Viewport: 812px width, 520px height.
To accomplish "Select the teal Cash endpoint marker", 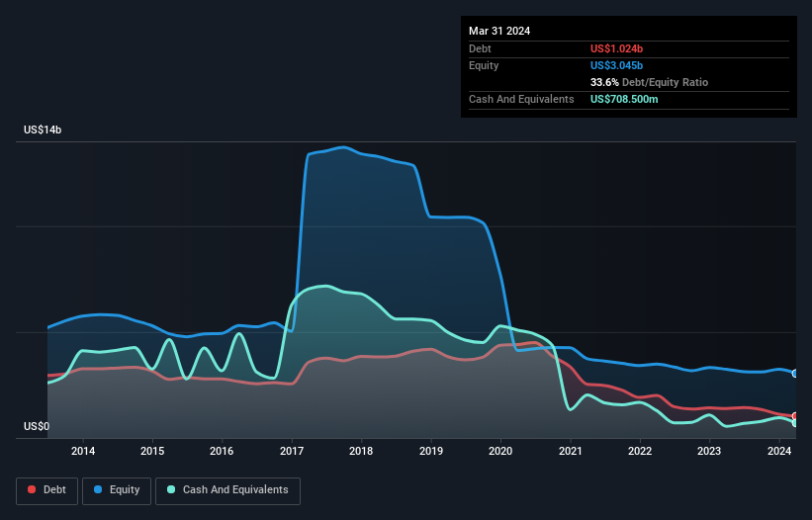I will click(x=795, y=423).
